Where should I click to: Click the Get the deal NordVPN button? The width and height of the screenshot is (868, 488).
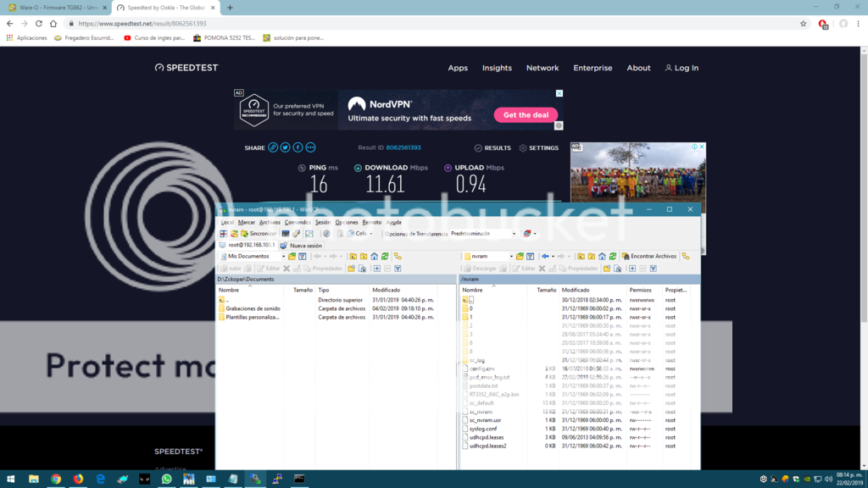click(526, 115)
